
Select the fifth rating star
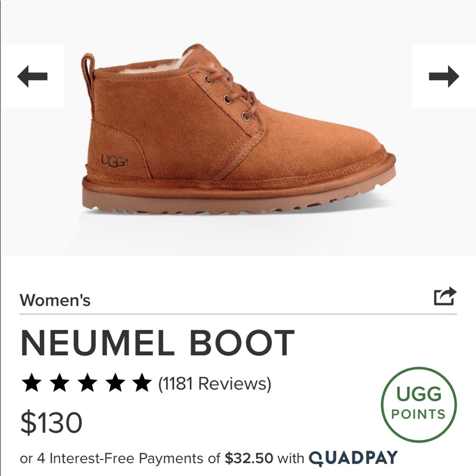141,381
